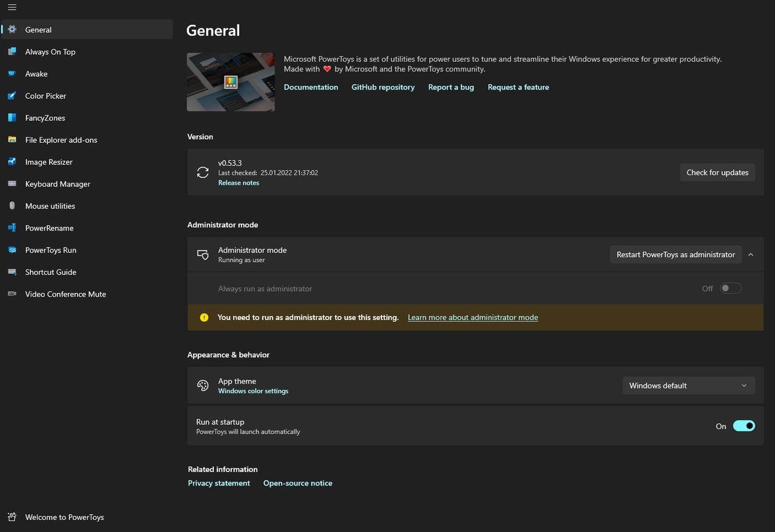The width and height of the screenshot is (775, 532).
Task: Select Color Picker label in sidebar
Action: 45,96
